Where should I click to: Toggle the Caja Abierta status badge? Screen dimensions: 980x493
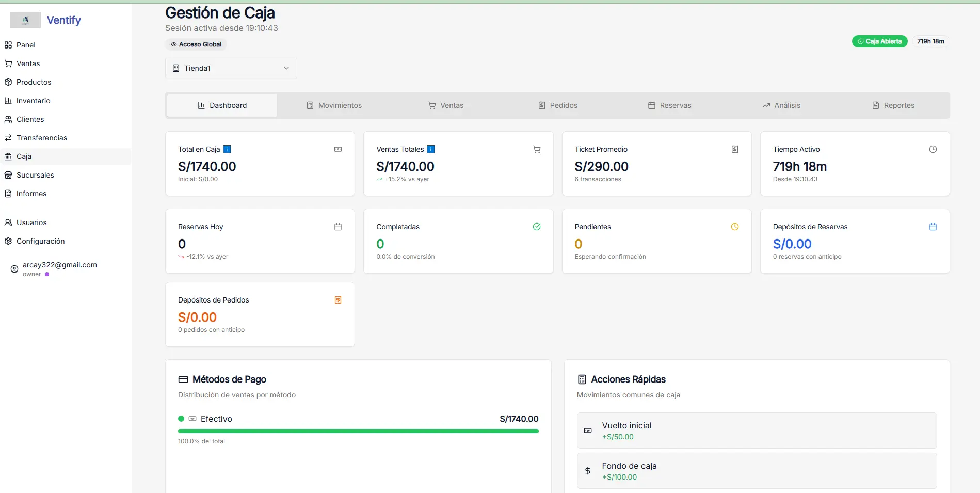point(879,41)
